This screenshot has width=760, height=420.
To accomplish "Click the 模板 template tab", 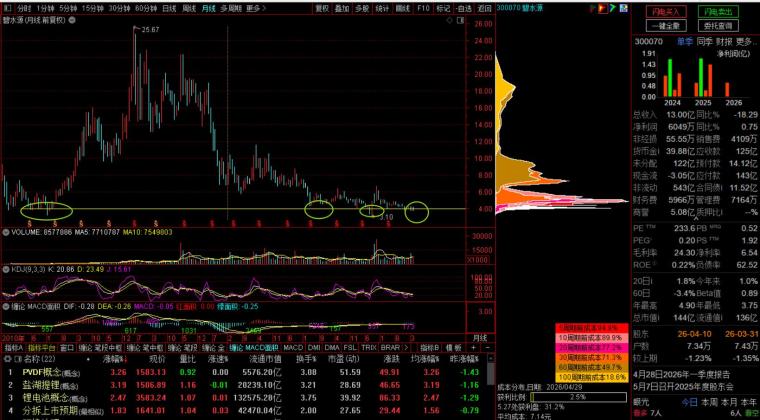I will (x=454, y=348).
